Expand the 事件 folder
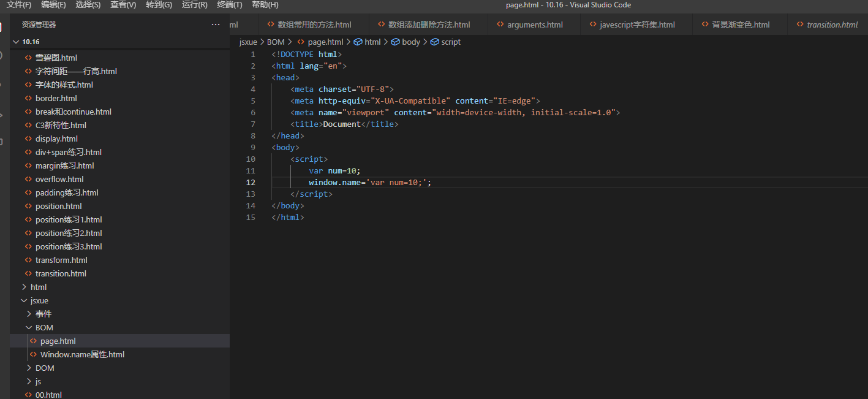868x399 pixels. click(x=29, y=314)
